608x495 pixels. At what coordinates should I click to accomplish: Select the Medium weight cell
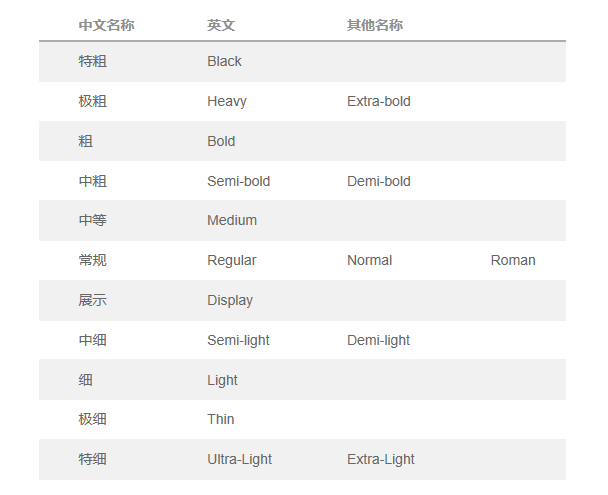click(232, 220)
